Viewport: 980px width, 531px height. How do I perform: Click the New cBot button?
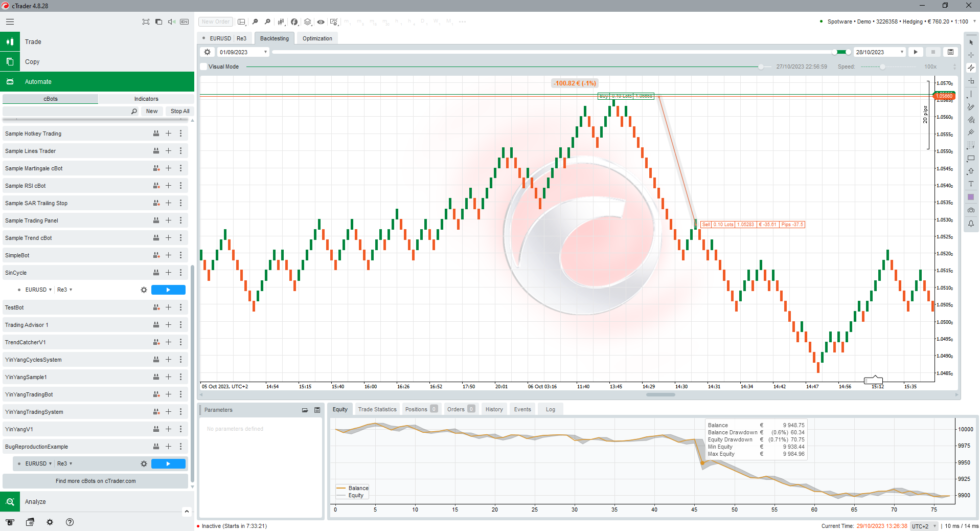[x=152, y=111]
